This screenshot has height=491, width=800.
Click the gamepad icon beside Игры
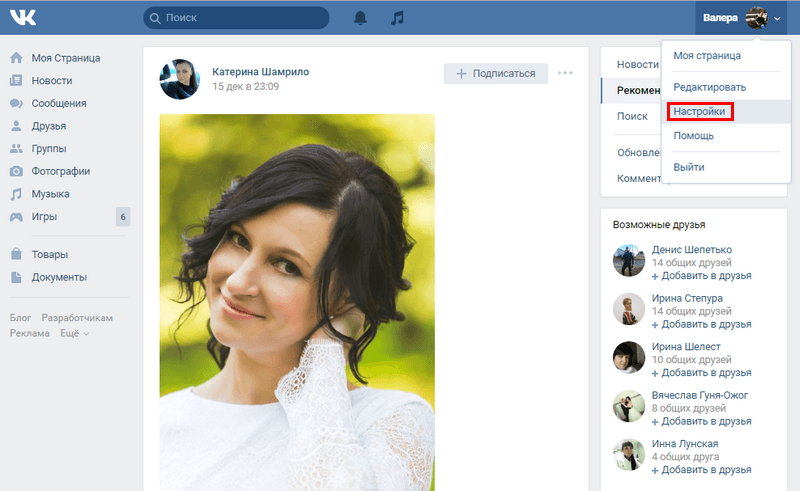click(x=16, y=217)
